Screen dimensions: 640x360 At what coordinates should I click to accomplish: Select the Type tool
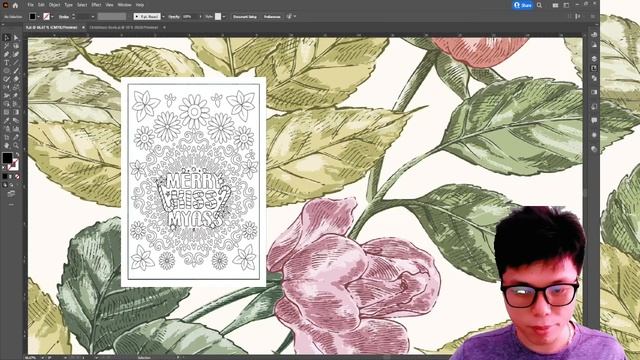tap(7, 62)
